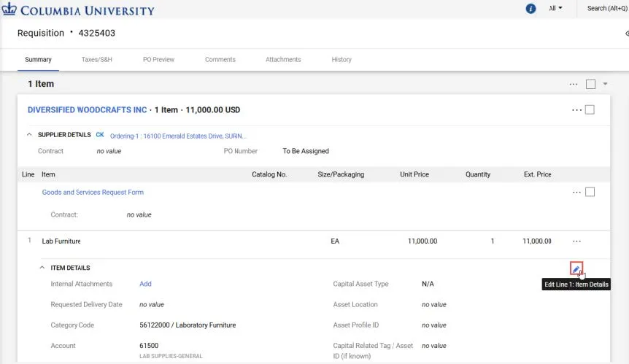
Task: Open the 1 Item section ellipsis menu
Action: [x=574, y=84]
